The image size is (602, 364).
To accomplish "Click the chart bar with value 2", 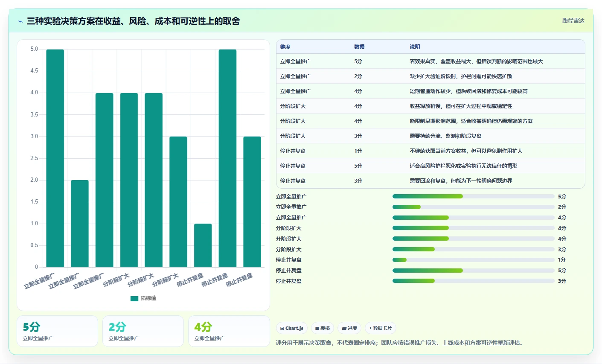I will [x=80, y=224].
